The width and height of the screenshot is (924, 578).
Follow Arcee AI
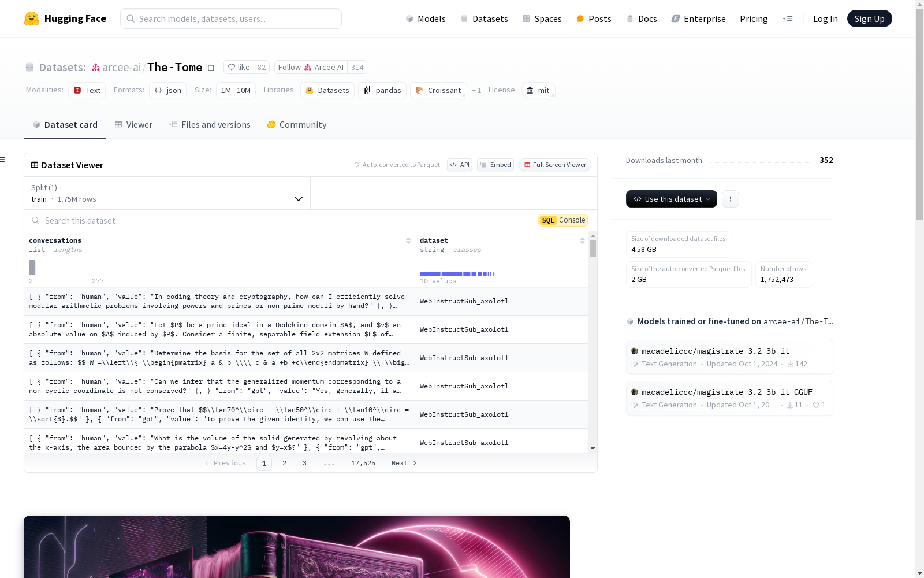[x=311, y=67]
